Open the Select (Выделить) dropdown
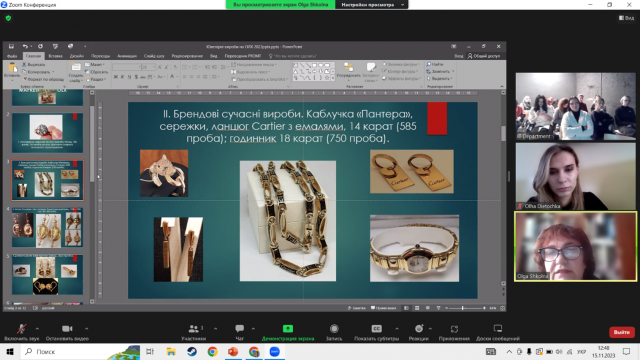The height and width of the screenshot is (360, 640). coord(440,78)
